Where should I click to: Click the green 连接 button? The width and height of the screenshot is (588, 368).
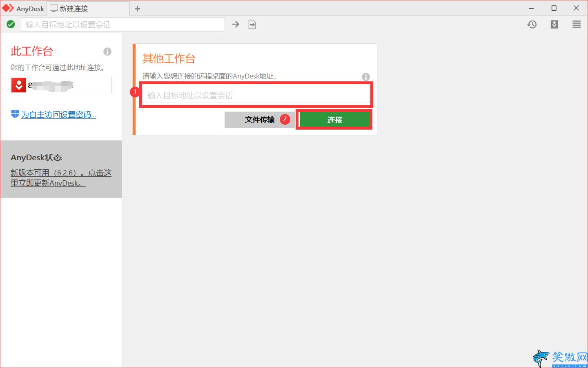[334, 120]
